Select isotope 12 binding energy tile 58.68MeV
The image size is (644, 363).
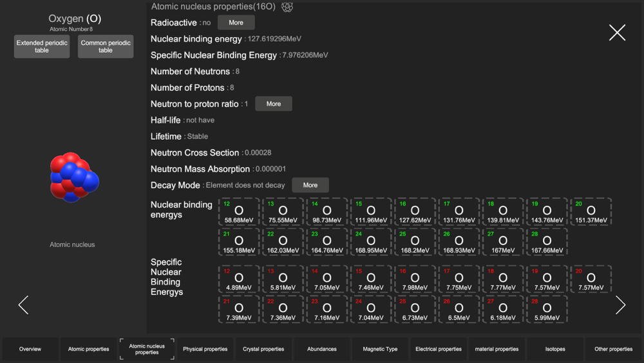click(239, 212)
